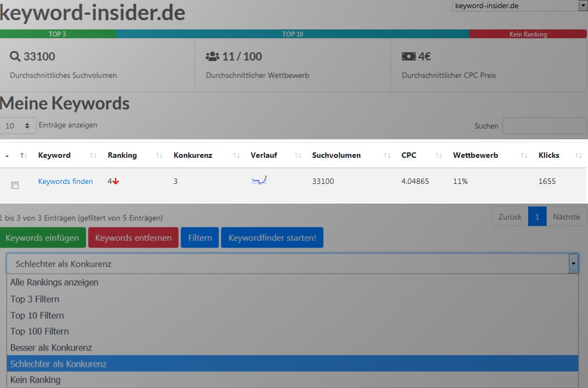Click into the Suchen search field
This screenshot has height=388, width=588.
coord(544,126)
